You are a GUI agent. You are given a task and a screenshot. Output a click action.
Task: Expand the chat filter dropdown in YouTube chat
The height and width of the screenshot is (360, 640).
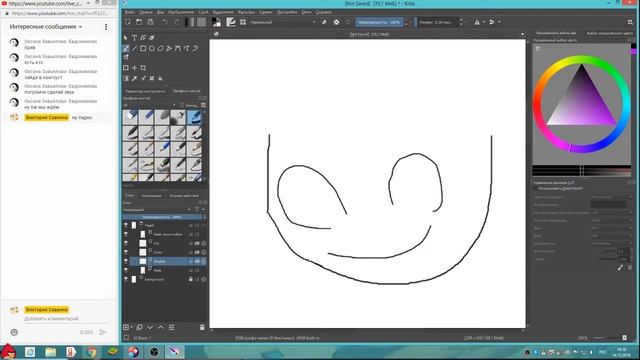click(x=80, y=27)
